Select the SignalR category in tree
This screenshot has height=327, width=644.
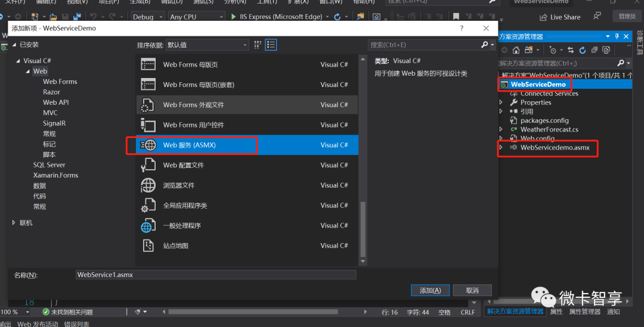click(x=54, y=123)
